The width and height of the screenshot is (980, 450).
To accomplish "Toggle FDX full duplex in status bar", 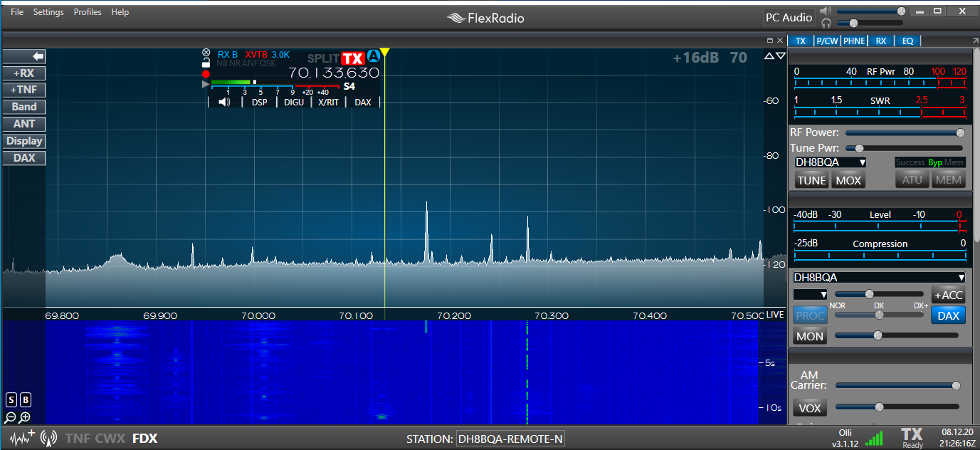I will click(144, 439).
